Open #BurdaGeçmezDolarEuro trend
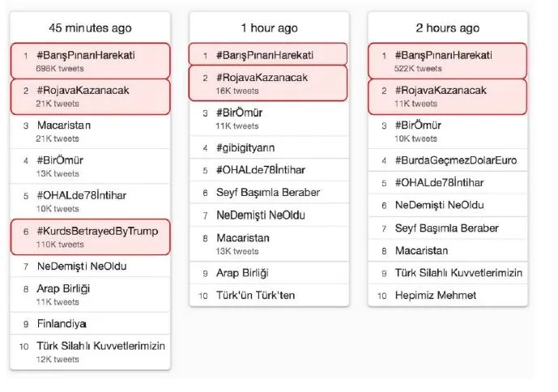The image size is (558, 392). (x=448, y=160)
